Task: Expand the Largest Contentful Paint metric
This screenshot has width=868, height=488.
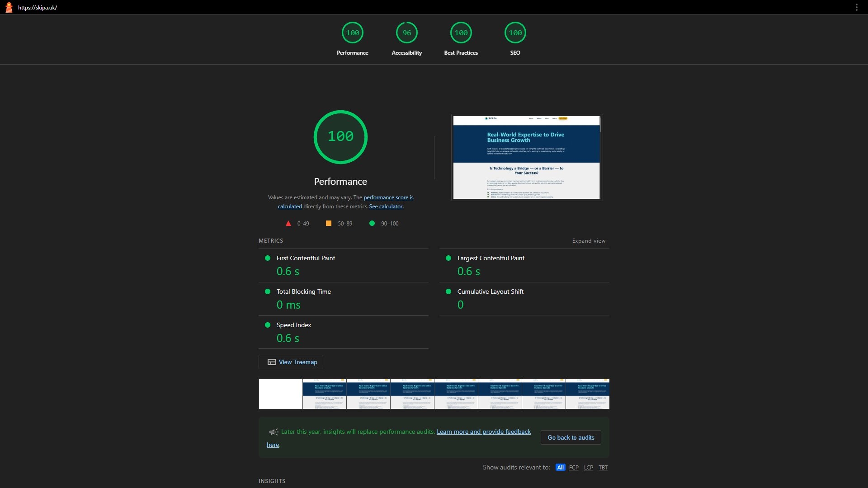Action: pyautogui.click(x=524, y=266)
